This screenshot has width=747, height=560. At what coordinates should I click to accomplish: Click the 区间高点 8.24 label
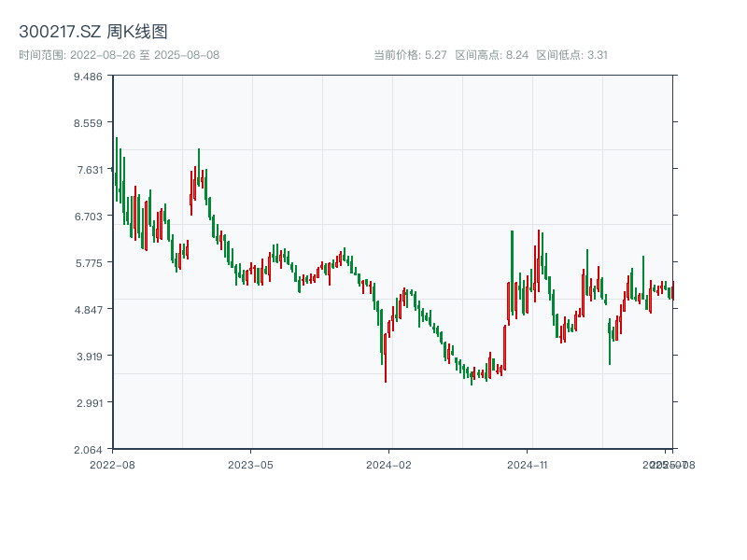(491, 55)
